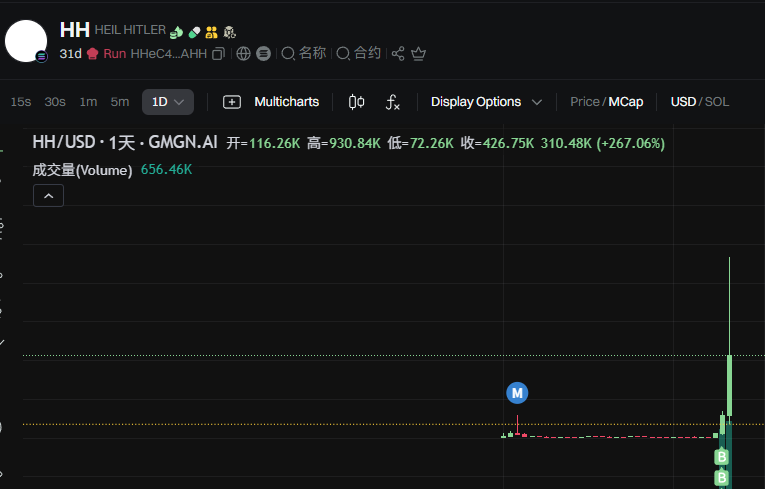This screenshot has height=489, width=765.
Task: Open the token website globe icon
Action: click(x=243, y=54)
